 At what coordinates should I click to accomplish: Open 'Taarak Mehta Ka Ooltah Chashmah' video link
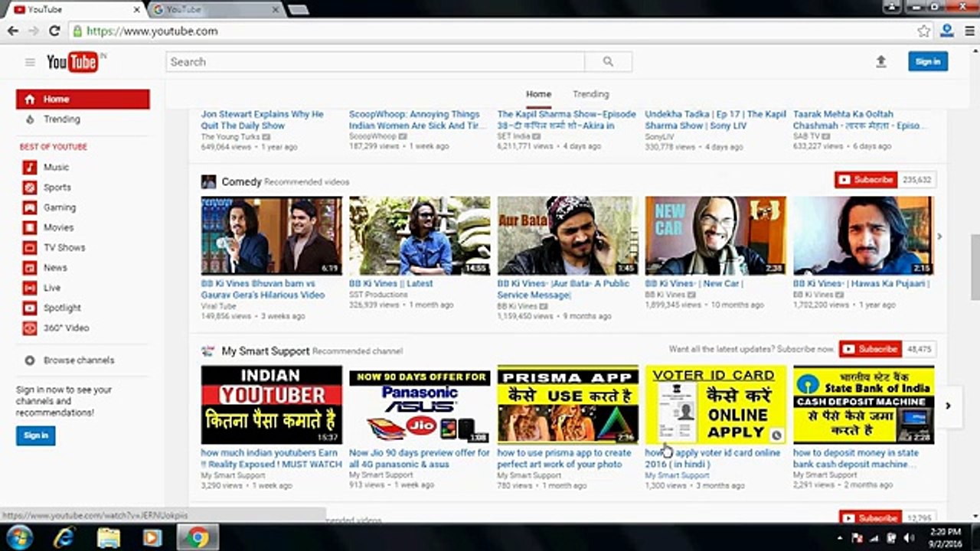point(858,120)
